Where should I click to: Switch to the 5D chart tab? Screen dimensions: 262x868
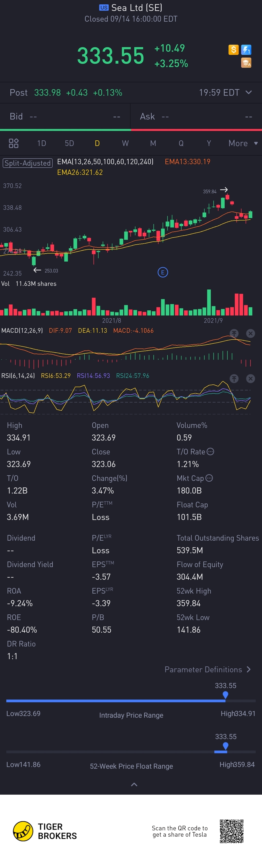coord(69,143)
